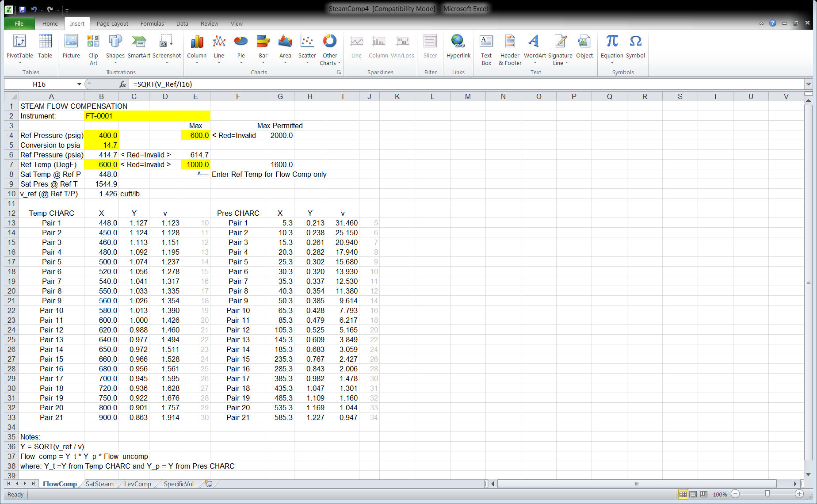Image resolution: width=817 pixels, height=504 pixels.
Task: Insert a Picture from file
Action: click(71, 46)
